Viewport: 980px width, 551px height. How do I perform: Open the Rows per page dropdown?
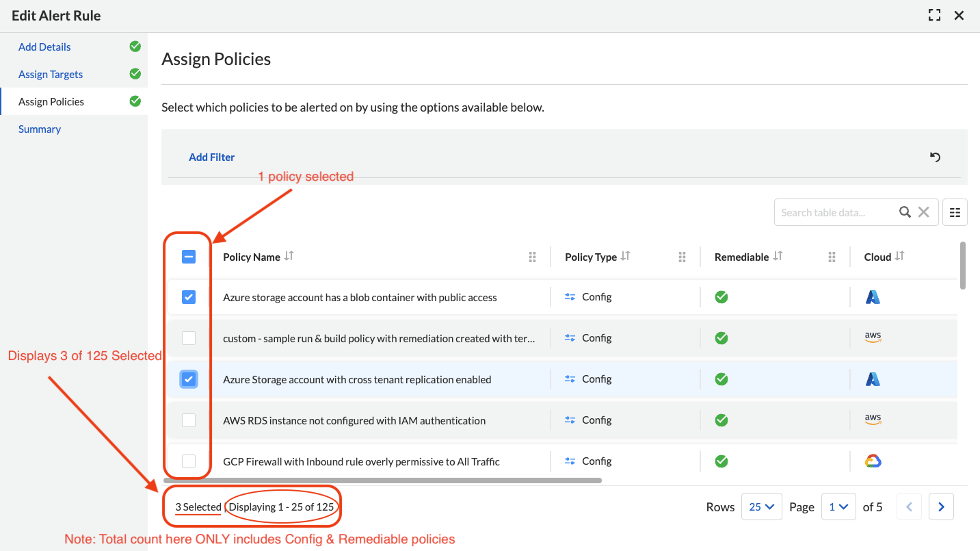[x=761, y=507]
